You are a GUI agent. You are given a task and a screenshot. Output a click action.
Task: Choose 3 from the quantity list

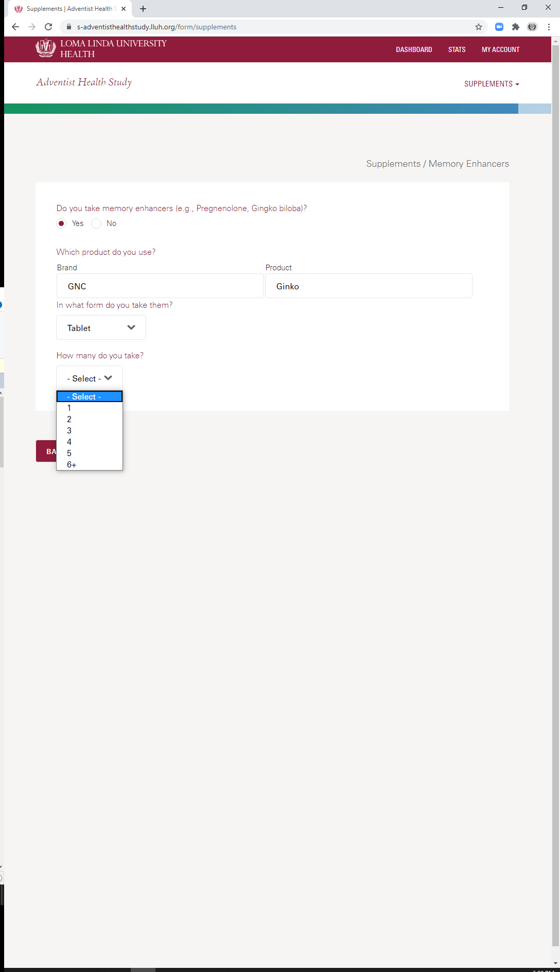[x=90, y=430]
